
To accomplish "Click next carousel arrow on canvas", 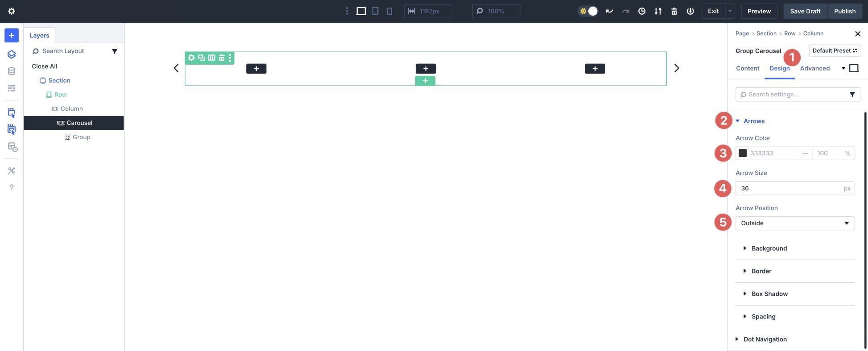I will click(677, 68).
